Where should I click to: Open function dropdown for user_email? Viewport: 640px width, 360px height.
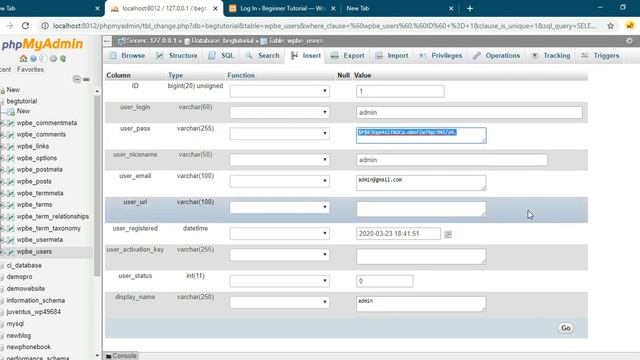click(279, 181)
